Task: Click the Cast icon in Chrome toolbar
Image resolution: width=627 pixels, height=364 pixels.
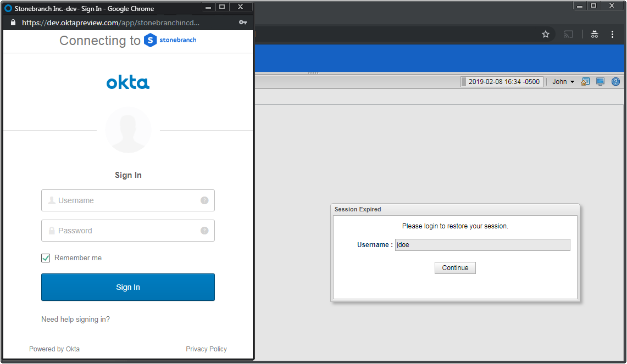Action: 569,34
